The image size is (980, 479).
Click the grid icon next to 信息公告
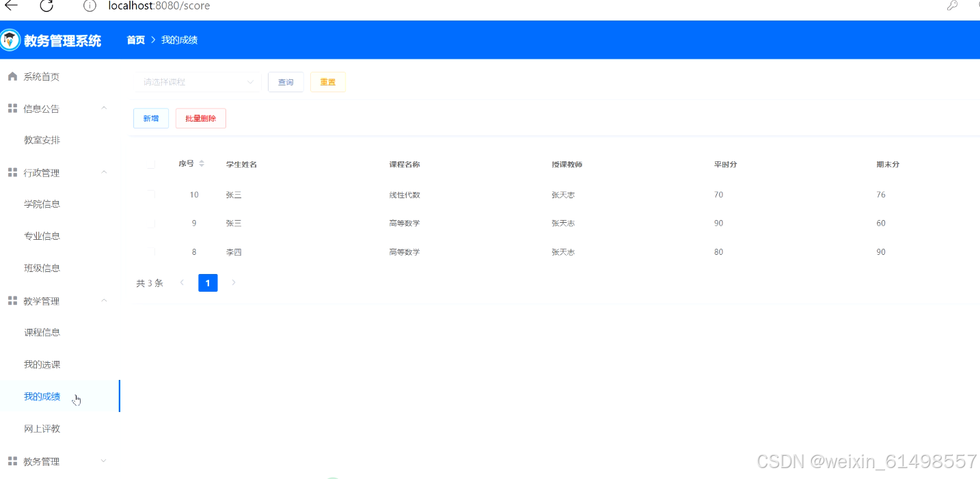click(12, 108)
